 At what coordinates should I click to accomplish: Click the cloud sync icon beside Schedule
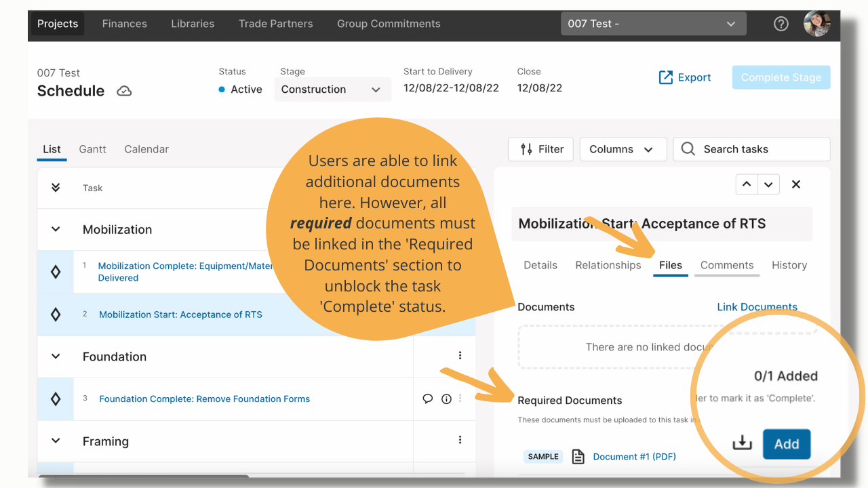click(x=124, y=91)
